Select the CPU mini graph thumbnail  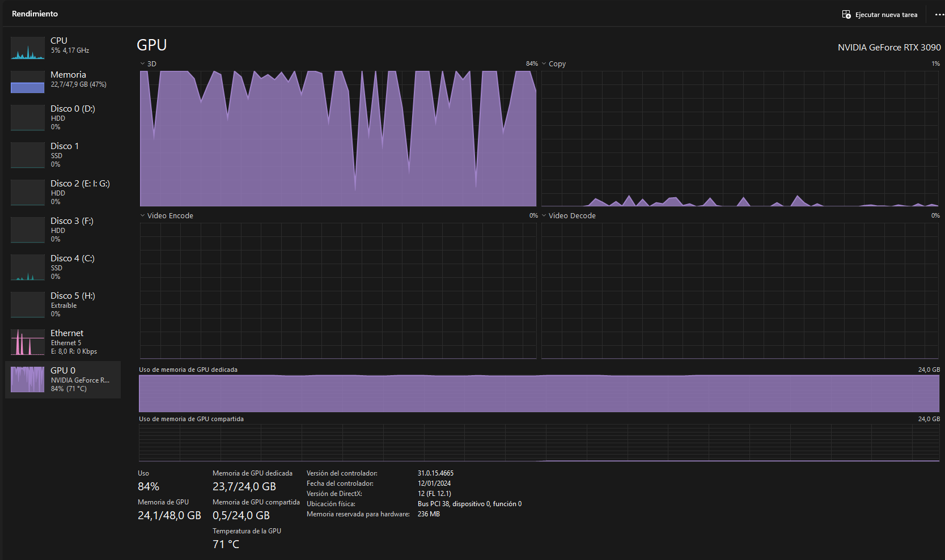28,48
